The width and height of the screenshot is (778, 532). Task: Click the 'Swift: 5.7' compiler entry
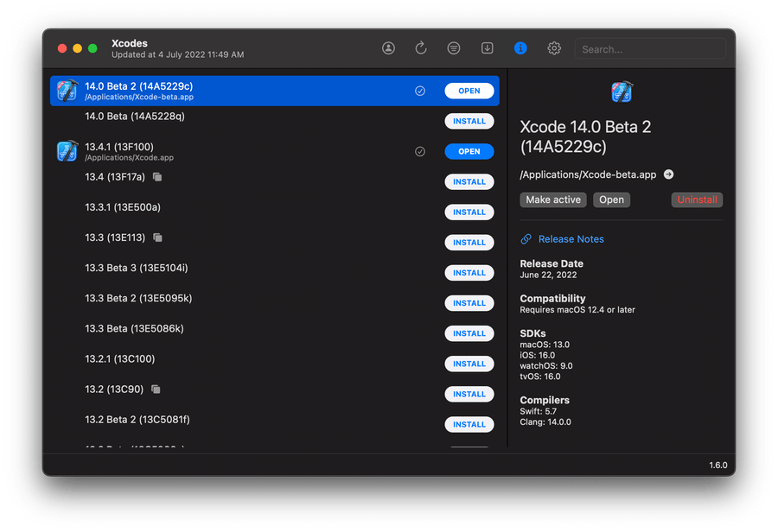pyautogui.click(x=539, y=411)
